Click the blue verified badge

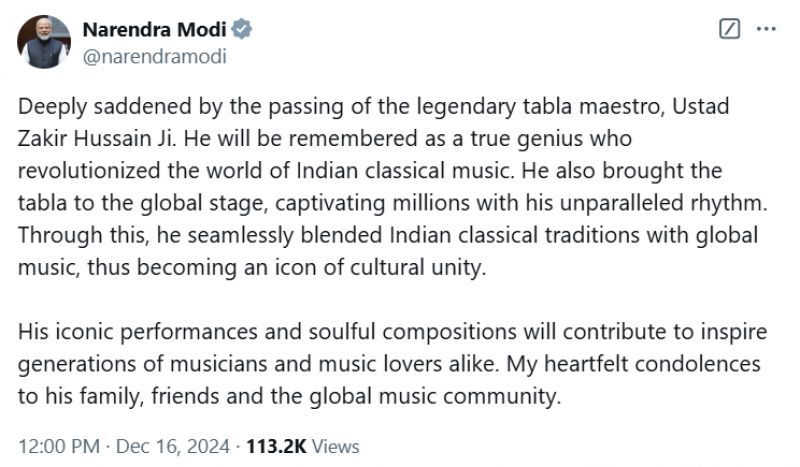click(x=243, y=30)
